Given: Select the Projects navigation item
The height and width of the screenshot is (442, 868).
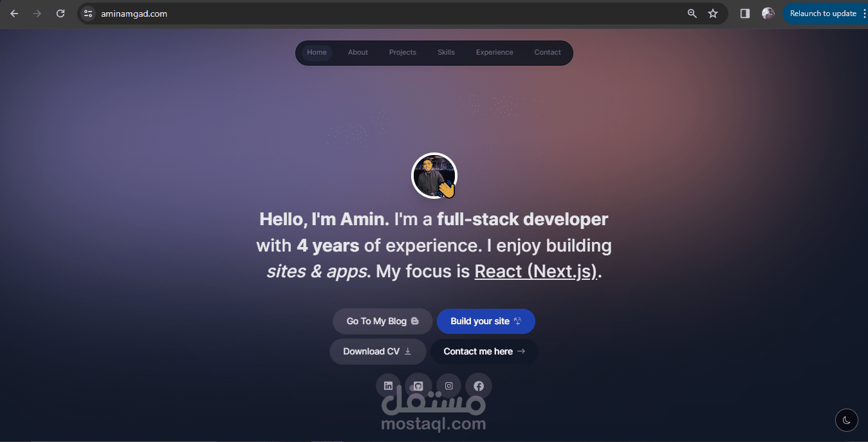Looking at the screenshot, I should (x=402, y=52).
